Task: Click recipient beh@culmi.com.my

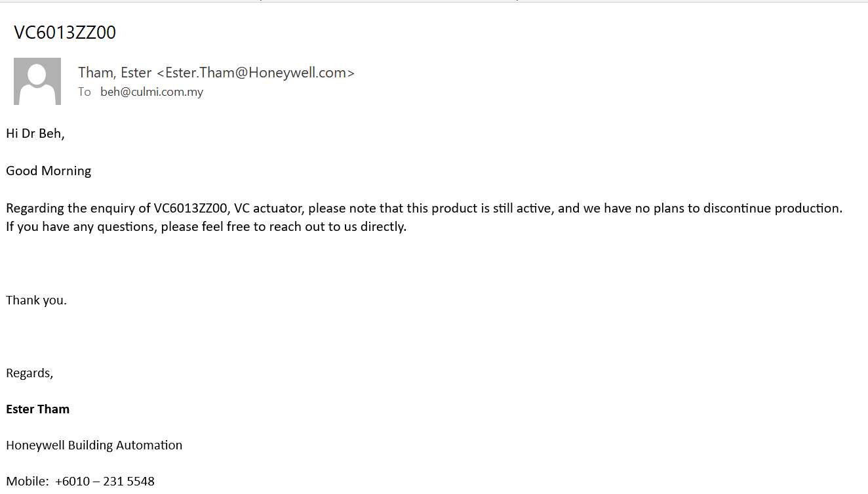Action: (152, 92)
